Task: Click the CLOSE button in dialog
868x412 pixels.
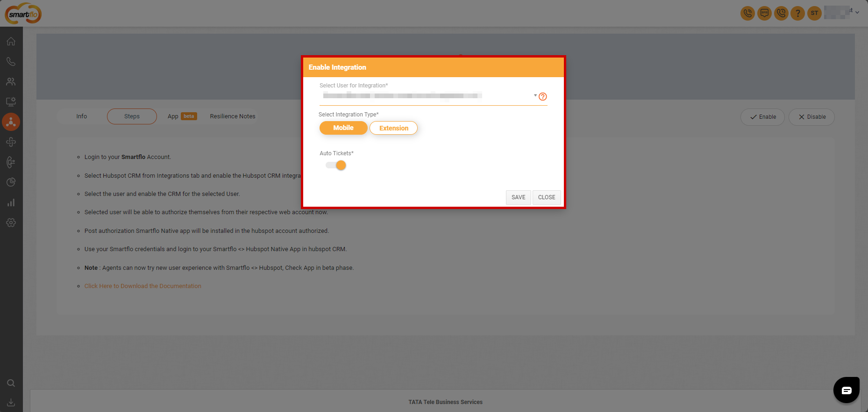Action: coord(547,197)
